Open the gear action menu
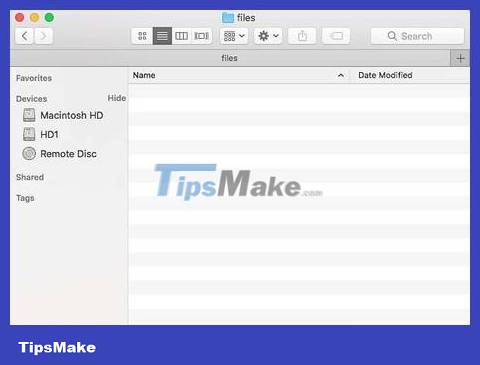Screen dimensions: 480x365 (x=268, y=36)
